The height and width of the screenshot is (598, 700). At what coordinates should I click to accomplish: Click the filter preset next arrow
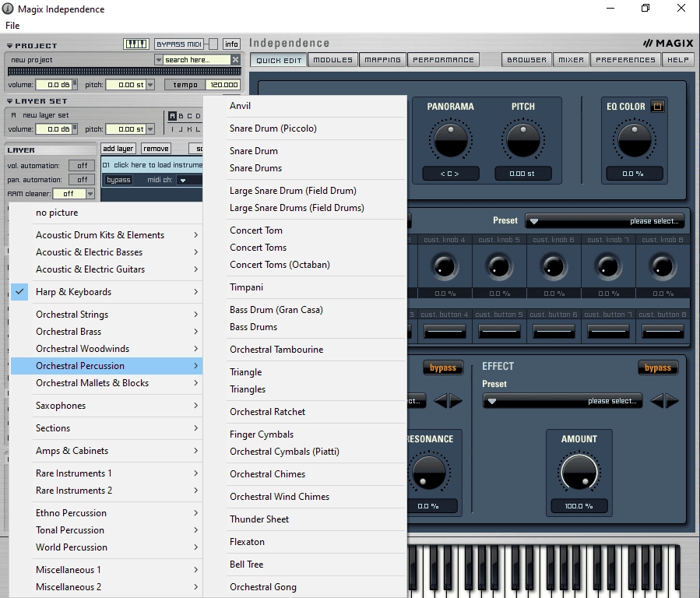456,401
